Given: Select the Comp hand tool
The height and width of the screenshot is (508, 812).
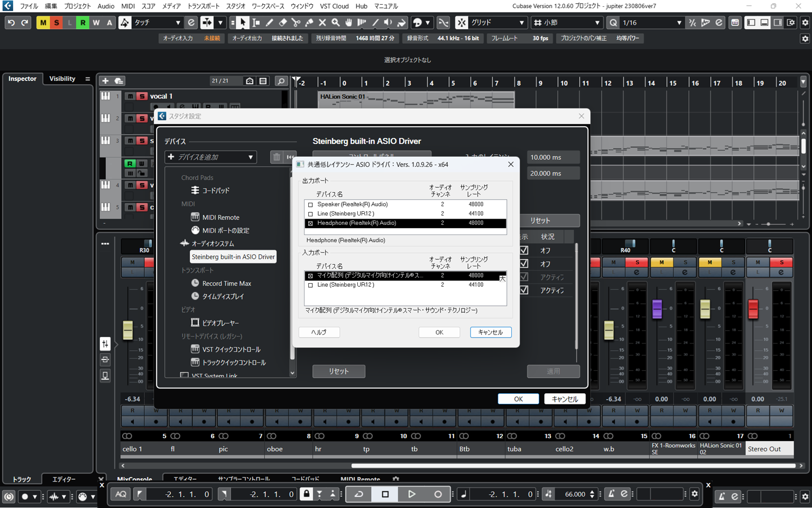Looking at the screenshot, I should [348, 23].
